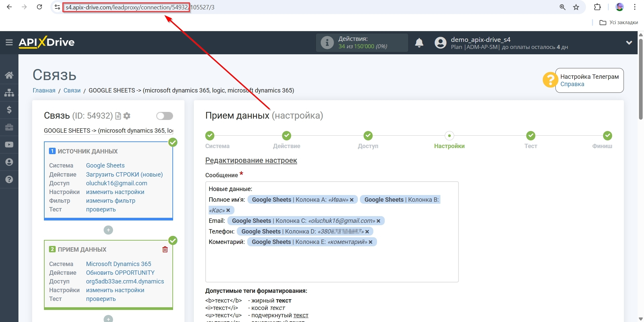Remove Колонка A «Иван» tag
The width and height of the screenshot is (644, 322).
[x=352, y=200]
